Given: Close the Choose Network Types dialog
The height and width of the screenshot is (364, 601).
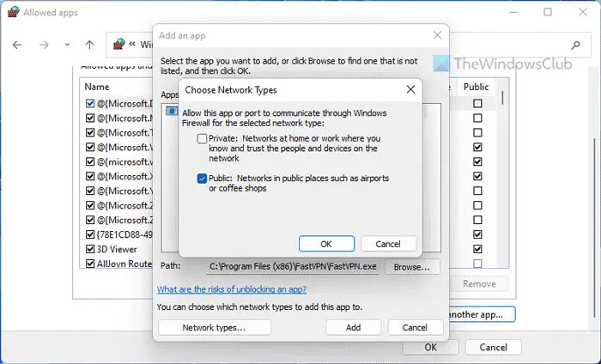Looking at the screenshot, I should (410, 89).
